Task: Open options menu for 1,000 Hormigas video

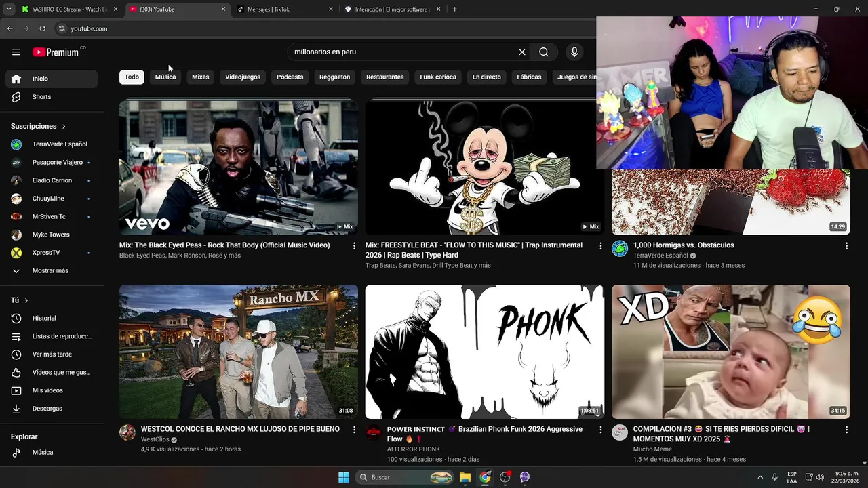Action: coord(846,246)
